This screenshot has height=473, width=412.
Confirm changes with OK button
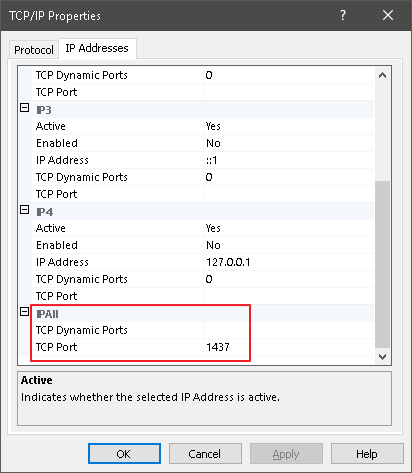[x=124, y=454]
